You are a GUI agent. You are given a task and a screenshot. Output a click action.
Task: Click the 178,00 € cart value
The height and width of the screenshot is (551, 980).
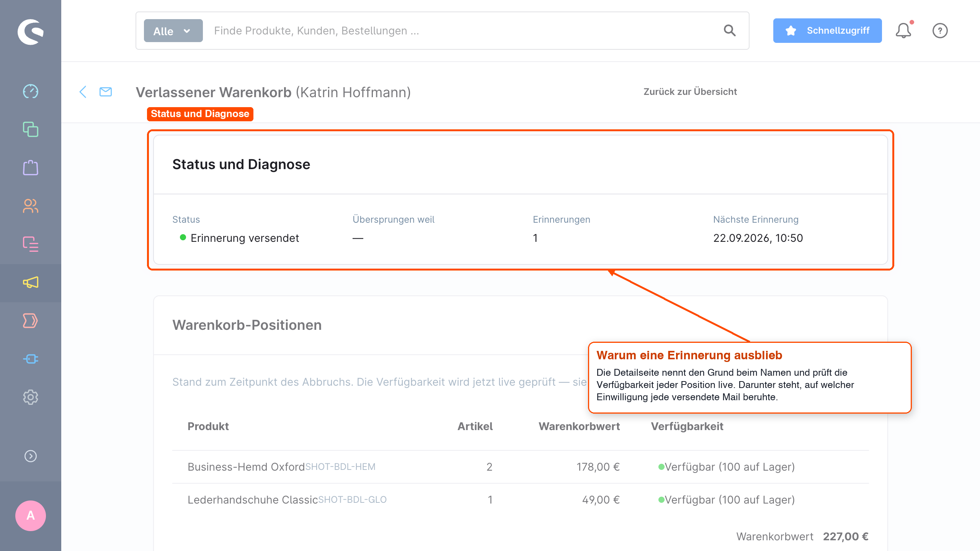tap(598, 467)
